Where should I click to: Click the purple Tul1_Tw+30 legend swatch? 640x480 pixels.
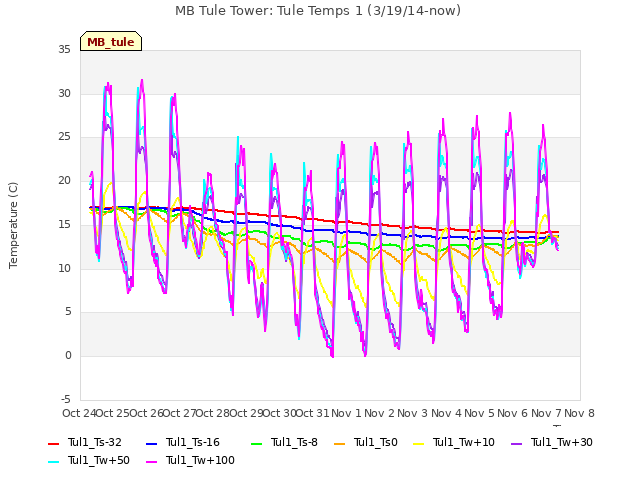517,443
